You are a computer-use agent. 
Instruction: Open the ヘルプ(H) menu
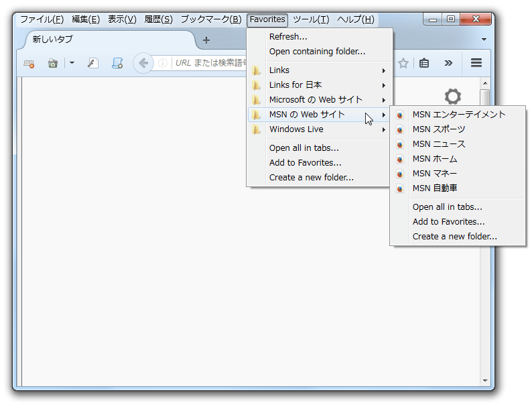(356, 19)
